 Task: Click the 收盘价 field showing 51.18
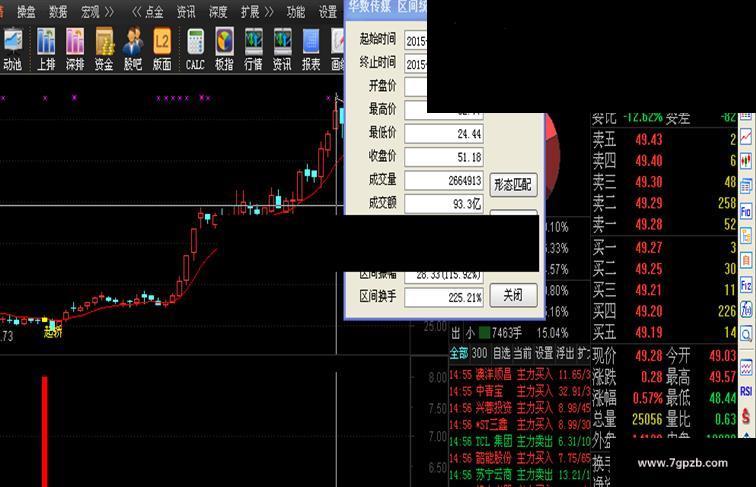444,157
